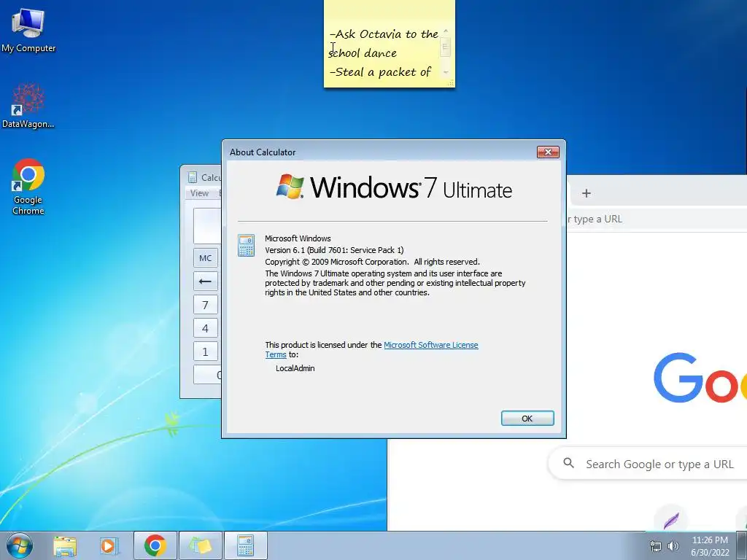Click the sticky note text 'Ask Octavia to the'
The width and height of the screenshot is (747, 560).
click(x=387, y=34)
